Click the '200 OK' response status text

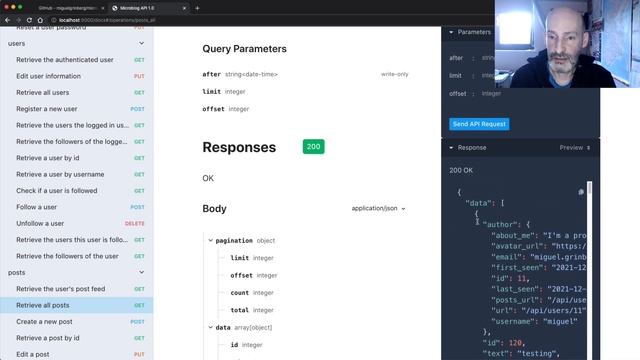pos(461,171)
